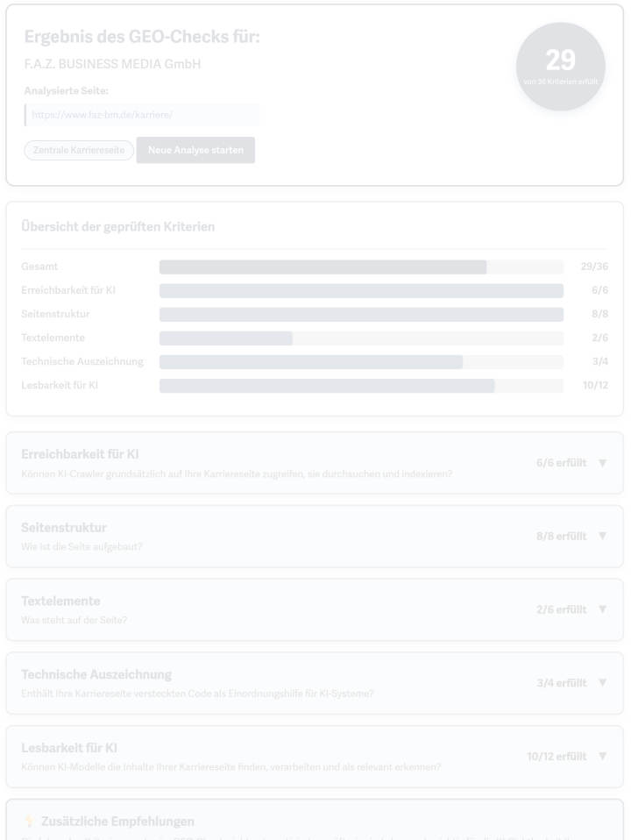Image resolution: width=631 pixels, height=840 pixels.
Task: Click the Zusätzliche Empfehlungen heading
Action: [117, 822]
